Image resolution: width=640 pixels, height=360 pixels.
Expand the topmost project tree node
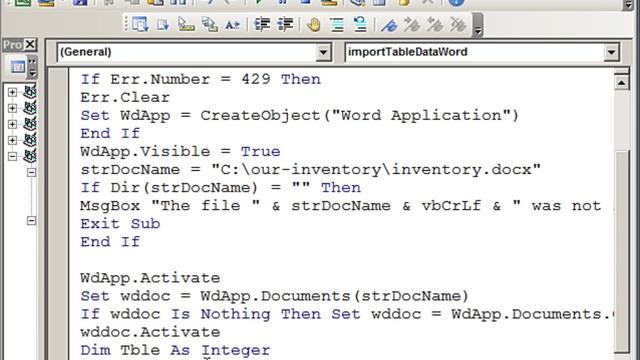coord(12,92)
